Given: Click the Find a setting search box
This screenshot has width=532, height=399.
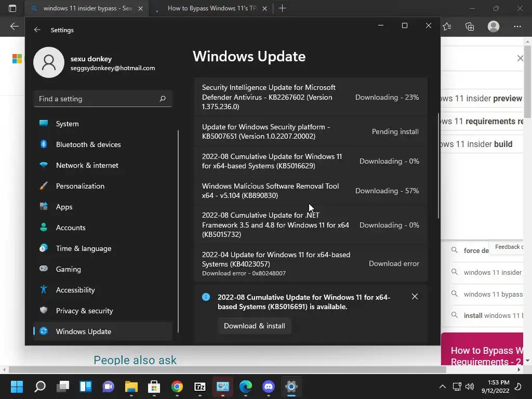Looking at the screenshot, I should coord(103,99).
